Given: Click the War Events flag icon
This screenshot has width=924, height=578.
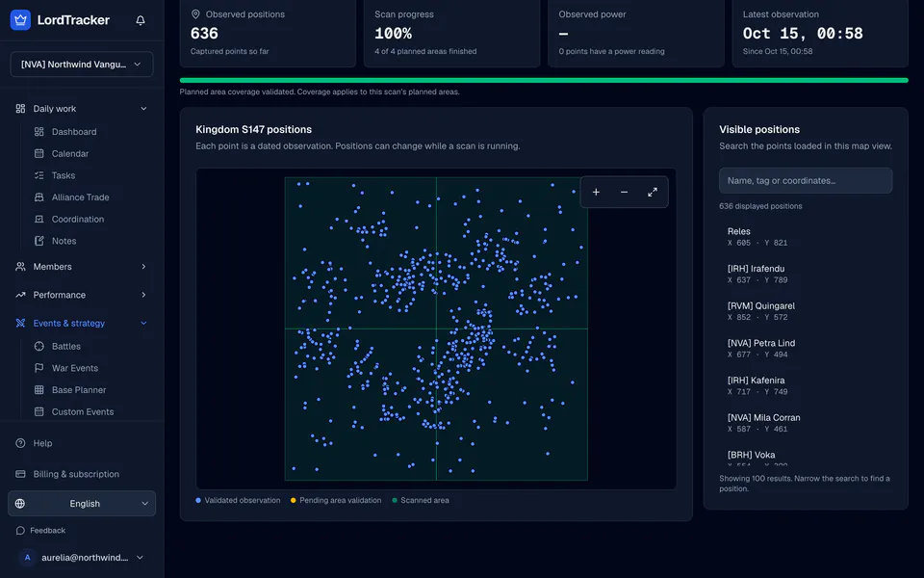Looking at the screenshot, I should pyautogui.click(x=38, y=368).
